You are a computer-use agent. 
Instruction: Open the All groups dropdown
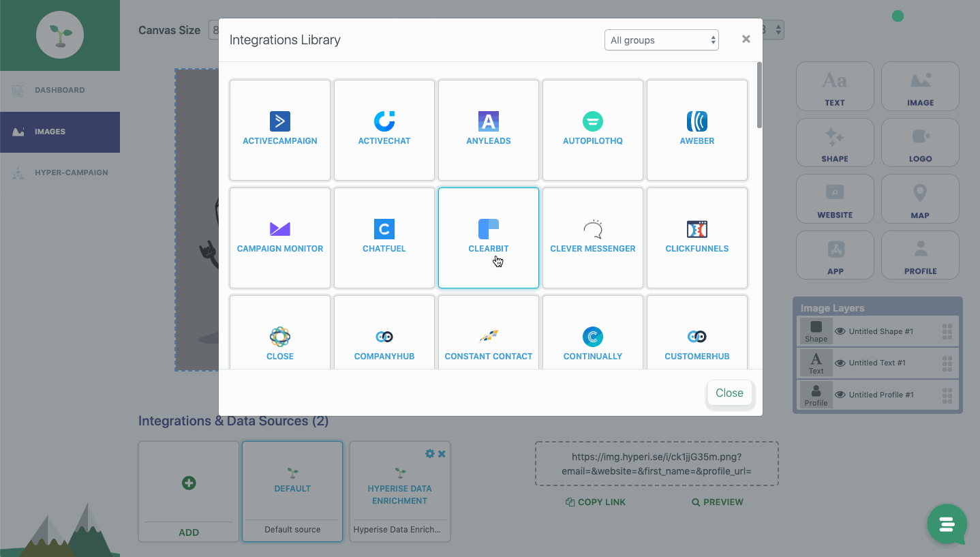point(662,40)
